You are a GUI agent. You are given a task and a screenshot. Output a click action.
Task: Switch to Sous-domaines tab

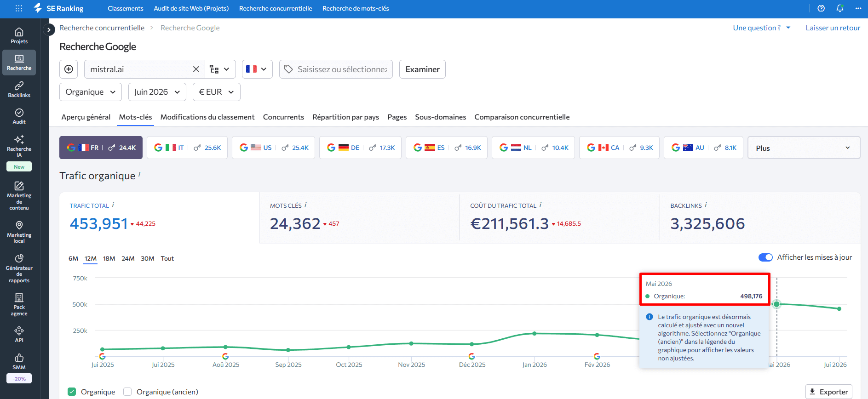click(x=441, y=117)
